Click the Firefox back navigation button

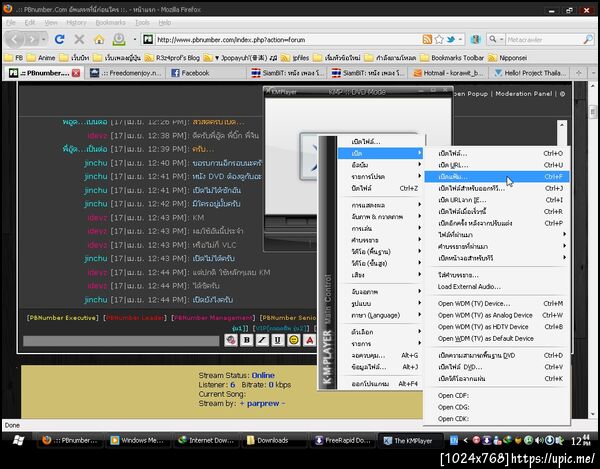tap(15, 39)
